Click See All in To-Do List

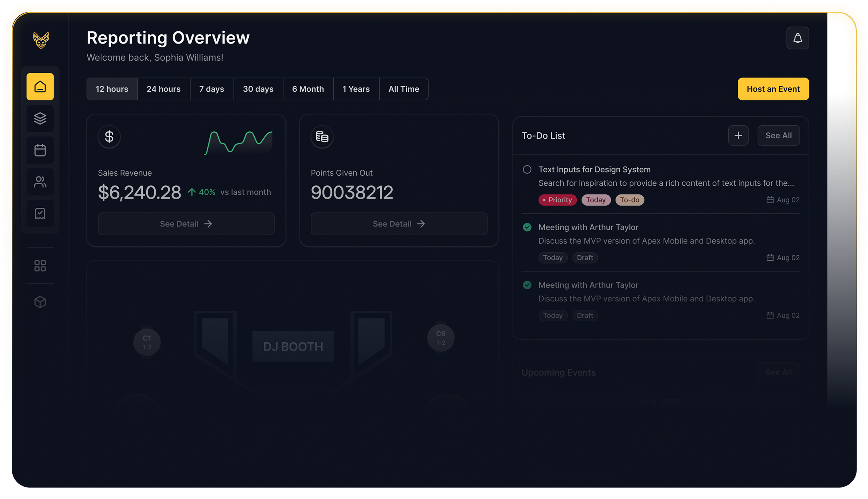(x=778, y=136)
